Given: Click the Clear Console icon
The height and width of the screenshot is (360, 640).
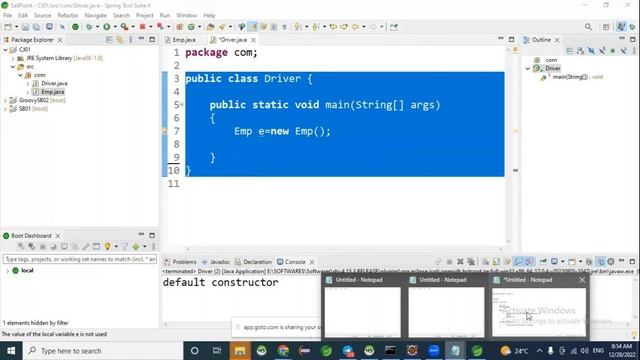Looking at the screenshot, I should pos(485,262).
